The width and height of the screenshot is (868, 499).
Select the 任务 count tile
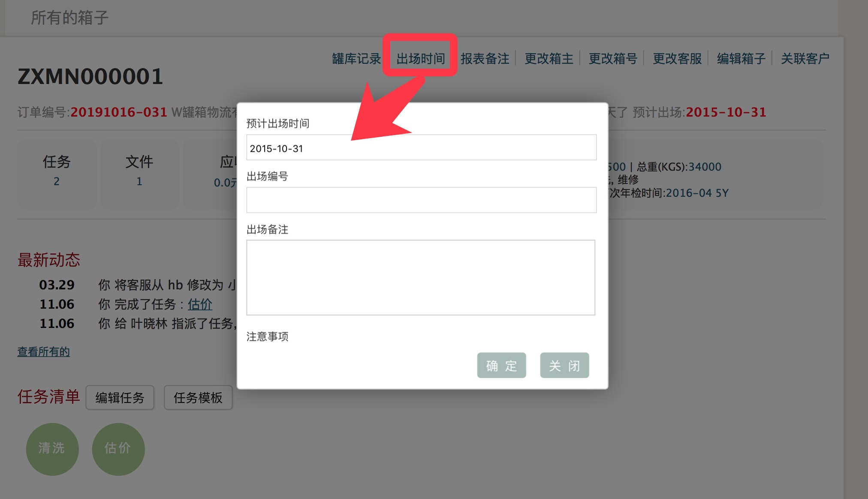(x=57, y=171)
